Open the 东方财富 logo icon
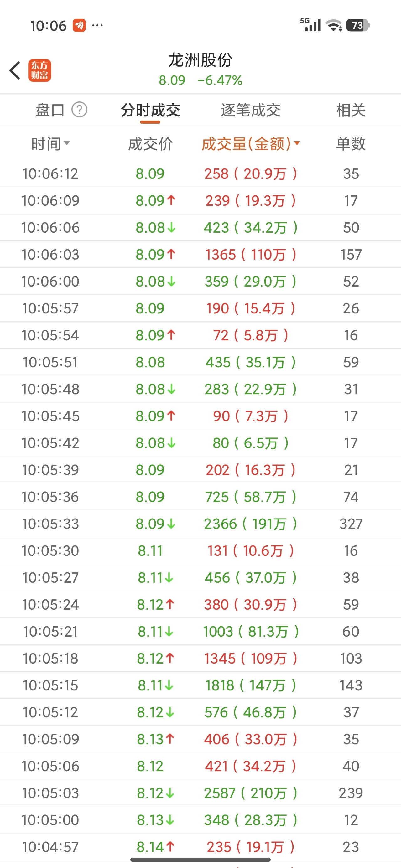This screenshot has height=868, width=401. 39,70
